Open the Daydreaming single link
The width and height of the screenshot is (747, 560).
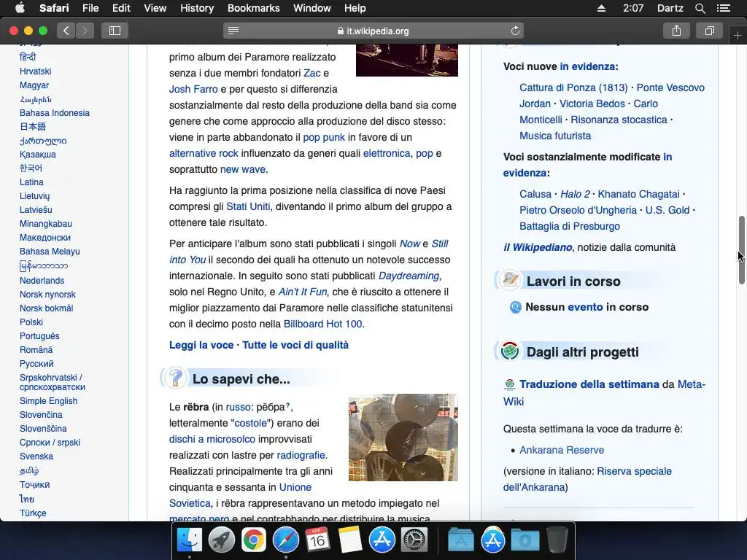point(409,276)
